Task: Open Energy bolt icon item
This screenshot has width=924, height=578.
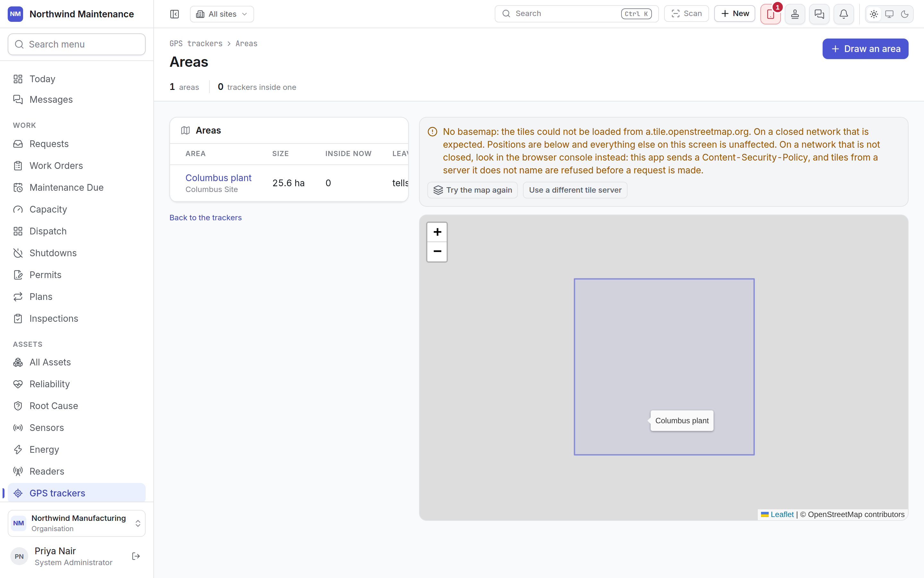Action: [77, 449]
